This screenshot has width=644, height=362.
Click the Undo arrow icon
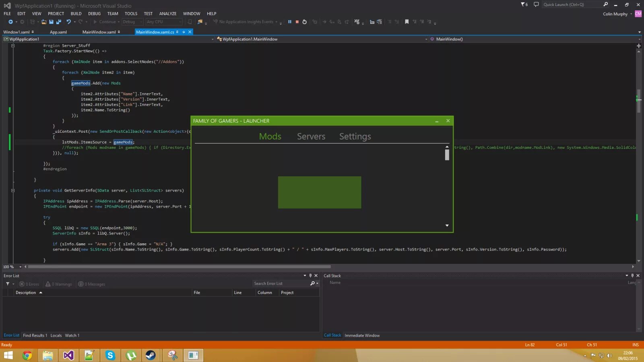point(68,22)
